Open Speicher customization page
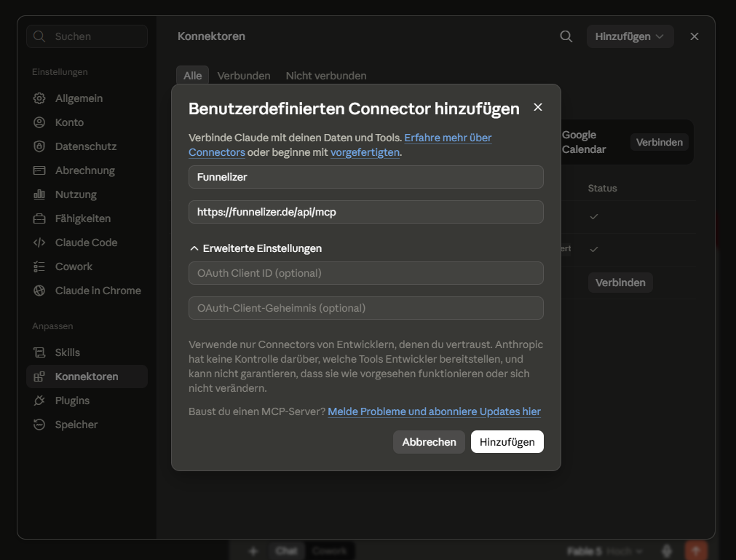This screenshot has height=560, width=736. [87, 424]
